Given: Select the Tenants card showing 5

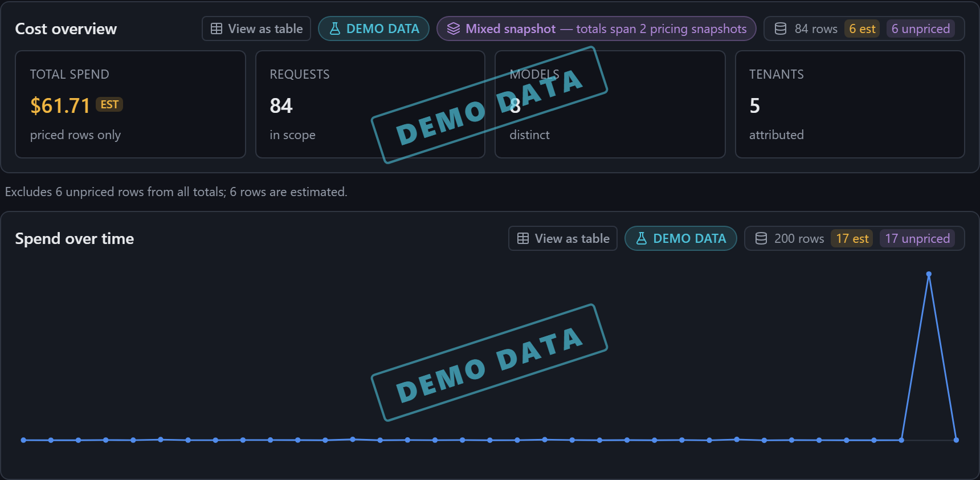Looking at the screenshot, I should 850,104.
